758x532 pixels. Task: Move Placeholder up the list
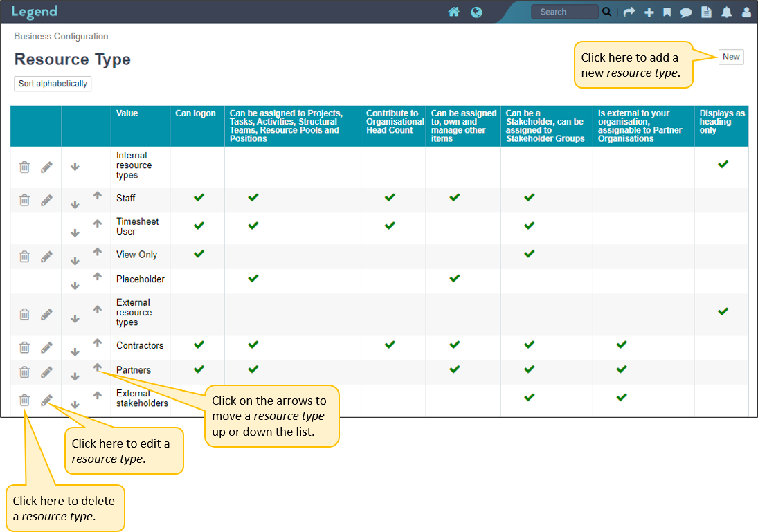98,277
